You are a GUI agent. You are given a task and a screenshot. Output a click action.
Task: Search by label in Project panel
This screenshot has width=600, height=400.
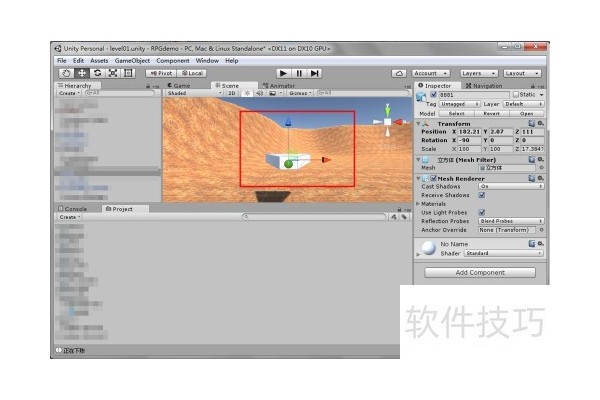(404, 217)
